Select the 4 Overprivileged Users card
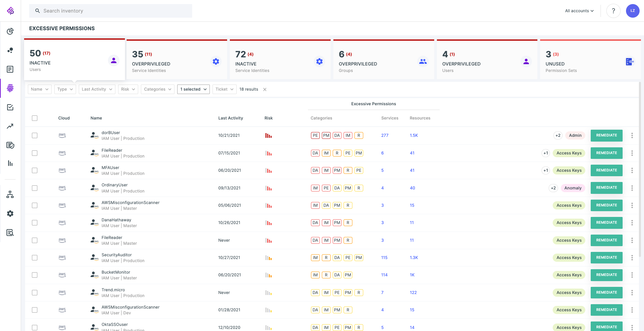Screen dimensions: 644x331 pos(487,60)
